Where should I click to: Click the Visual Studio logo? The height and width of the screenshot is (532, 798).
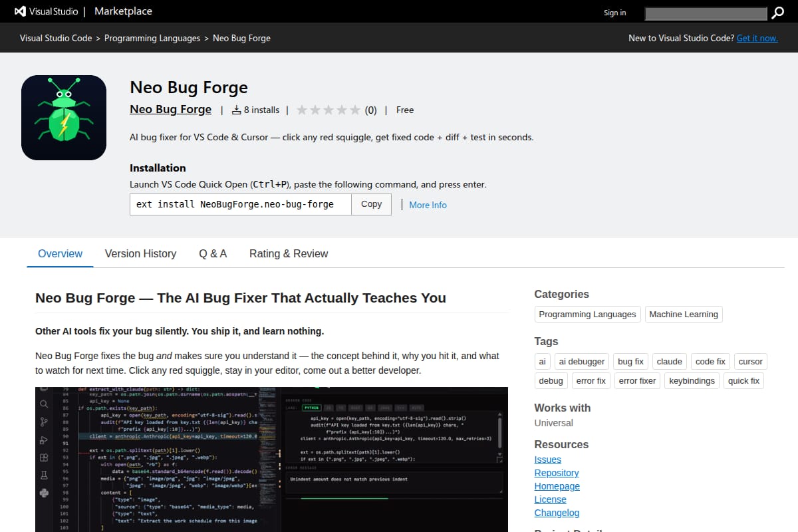[x=45, y=11]
